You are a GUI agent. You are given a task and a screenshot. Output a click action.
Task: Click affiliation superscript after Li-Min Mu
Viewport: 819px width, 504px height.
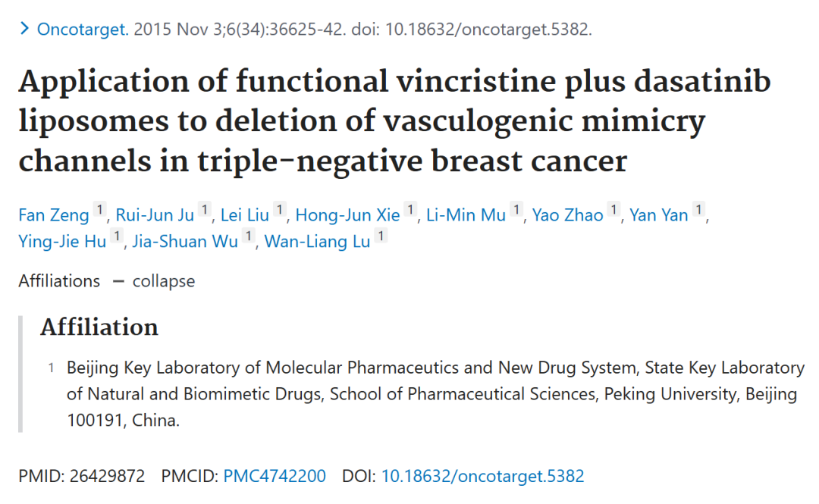click(516, 209)
